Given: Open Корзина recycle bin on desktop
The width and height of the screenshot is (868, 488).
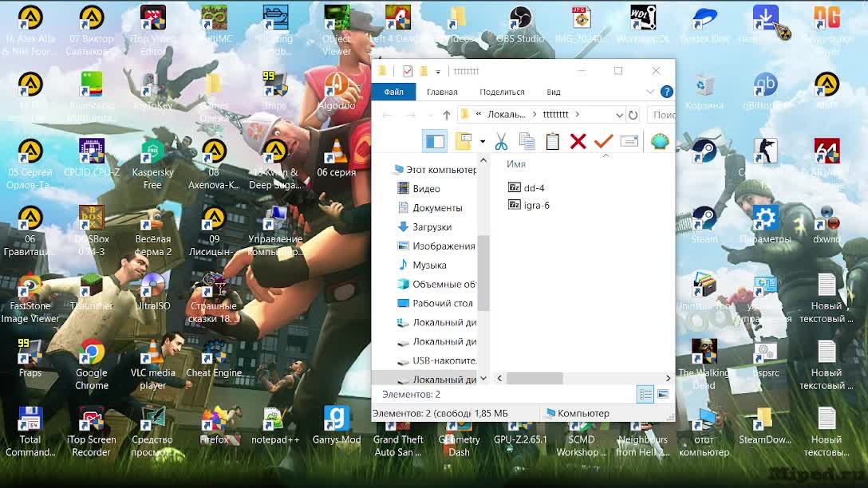Looking at the screenshot, I should (704, 91).
